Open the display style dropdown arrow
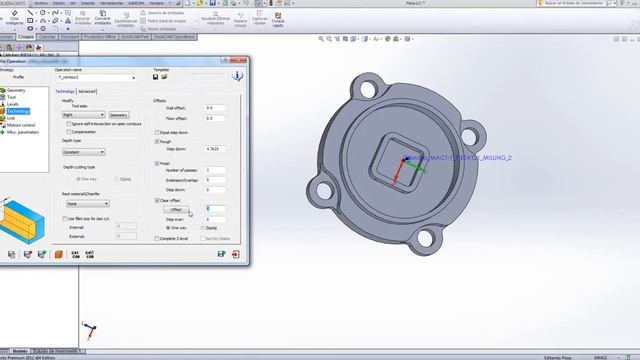This screenshot has height=360, width=640. pos(369,39)
